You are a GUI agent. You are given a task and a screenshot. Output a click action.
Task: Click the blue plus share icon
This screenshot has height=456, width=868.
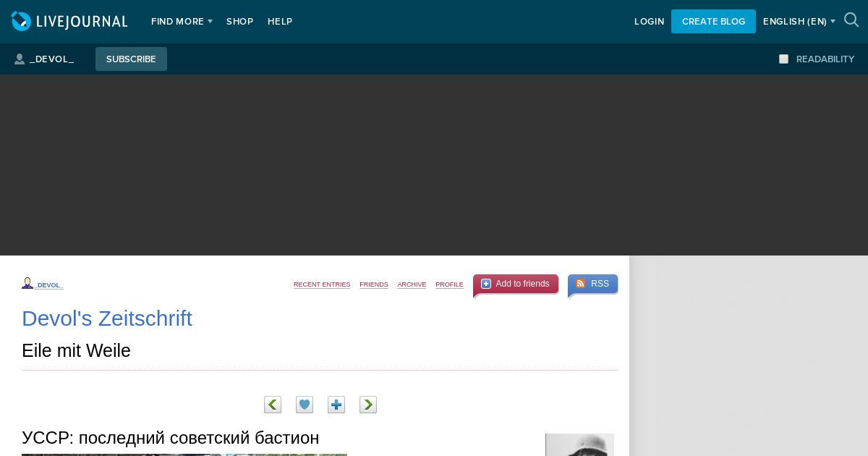[336, 405]
